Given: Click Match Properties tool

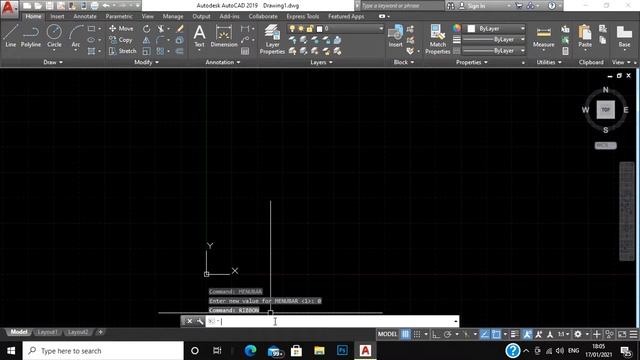Looking at the screenshot, I should 438,39.
